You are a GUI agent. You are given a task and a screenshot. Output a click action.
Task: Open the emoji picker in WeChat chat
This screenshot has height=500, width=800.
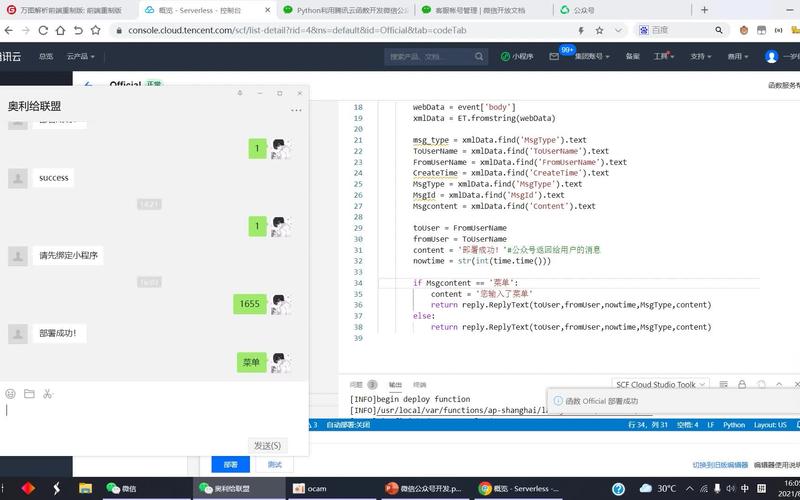click(10, 393)
